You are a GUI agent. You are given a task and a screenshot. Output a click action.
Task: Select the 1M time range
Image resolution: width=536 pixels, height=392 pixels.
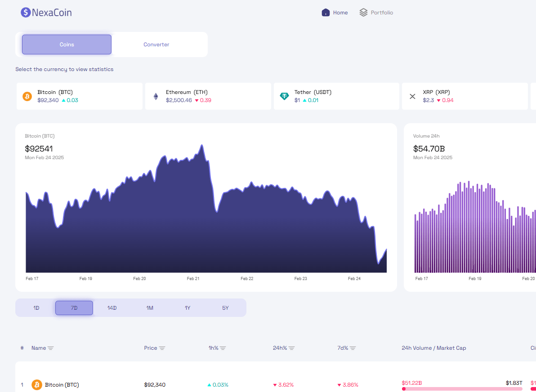pyautogui.click(x=150, y=308)
